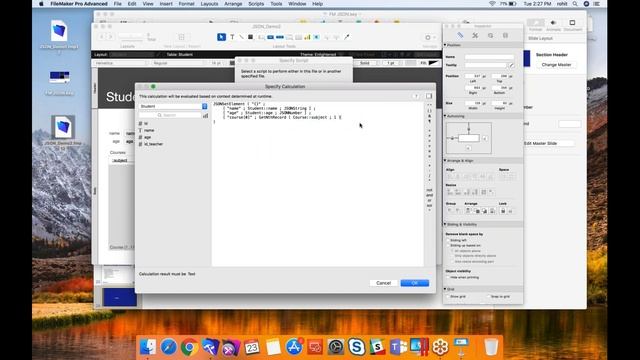This screenshot has height=360, width=640.
Task: Enable the Show grid checkbox
Action: (448, 296)
